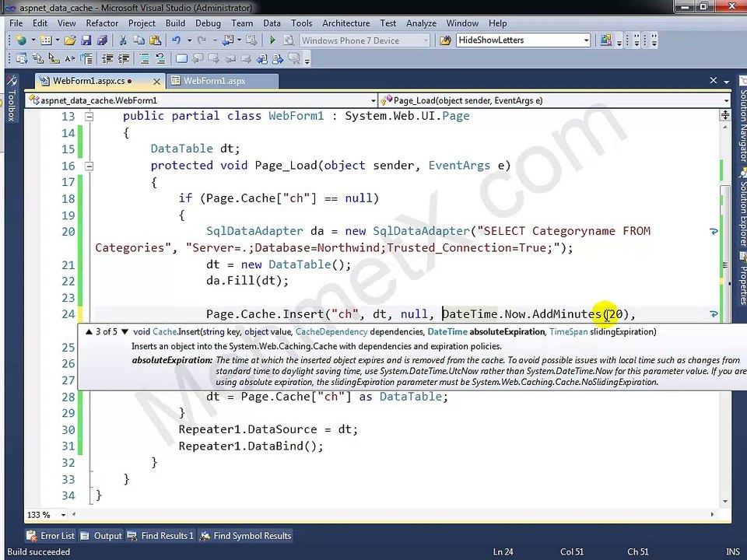Show the next Cache.Insert overload with down arrow
The height and width of the screenshot is (560, 747).
pyautogui.click(x=124, y=331)
